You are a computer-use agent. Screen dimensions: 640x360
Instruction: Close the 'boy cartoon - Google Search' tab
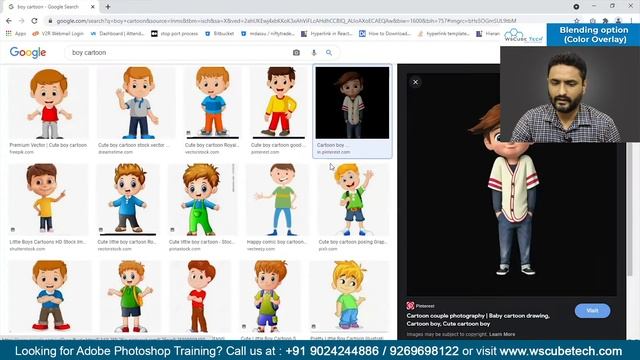pyautogui.click(x=93, y=7)
